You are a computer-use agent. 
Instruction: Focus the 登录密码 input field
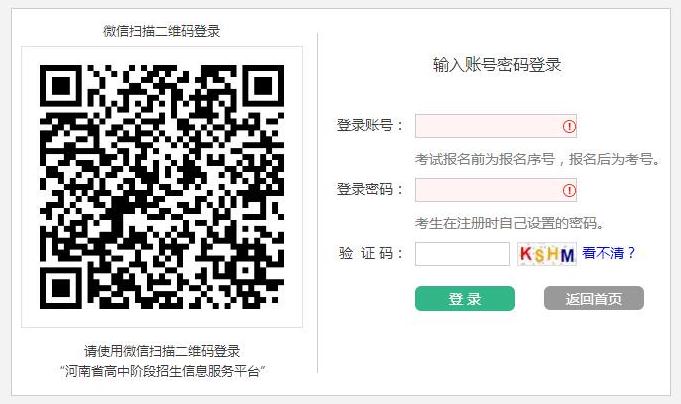(x=496, y=190)
